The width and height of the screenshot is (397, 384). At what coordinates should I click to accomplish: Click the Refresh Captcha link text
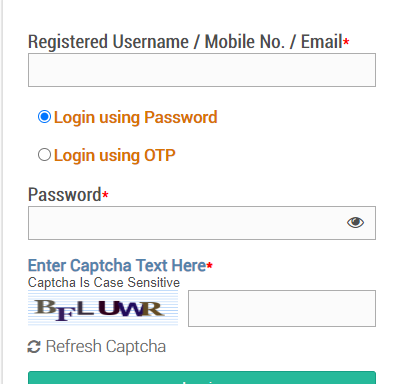(x=106, y=346)
